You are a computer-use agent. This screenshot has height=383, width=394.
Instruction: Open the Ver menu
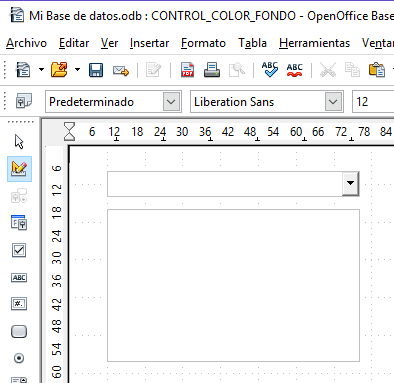(110, 43)
